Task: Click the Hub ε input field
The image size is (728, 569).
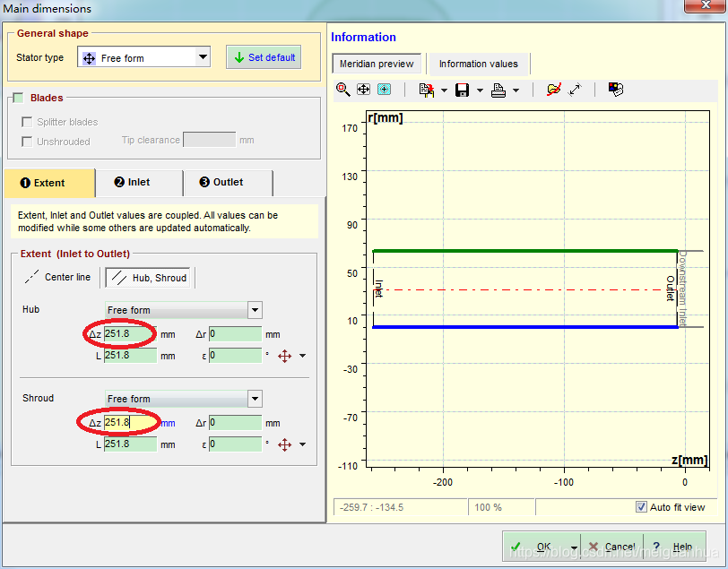Action: pyautogui.click(x=236, y=356)
